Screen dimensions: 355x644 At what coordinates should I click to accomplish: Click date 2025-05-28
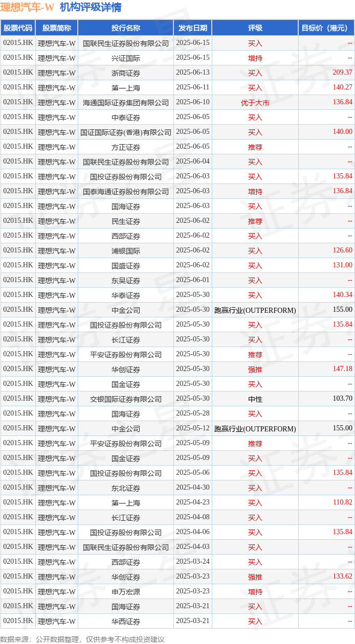pyautogui.click(x=193, y=413)
